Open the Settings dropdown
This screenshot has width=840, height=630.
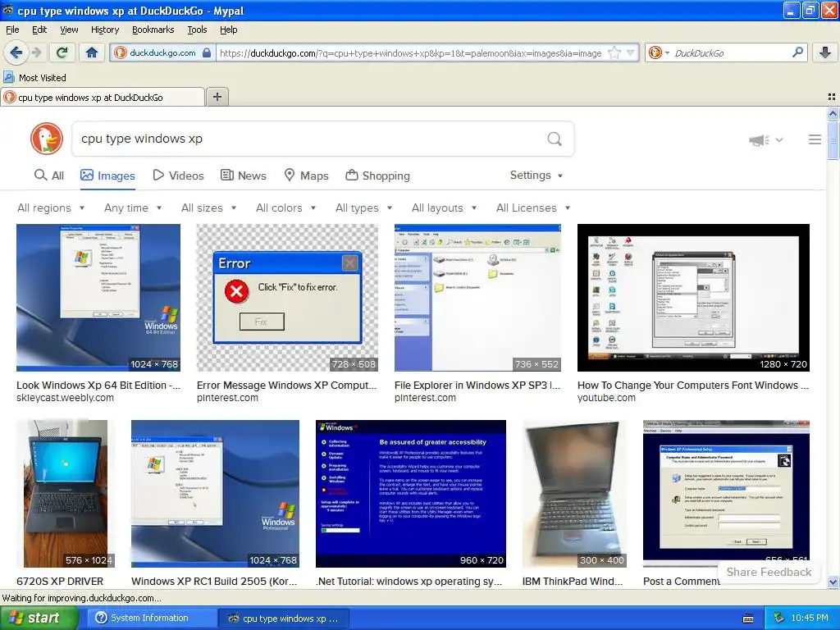(536, 176)
